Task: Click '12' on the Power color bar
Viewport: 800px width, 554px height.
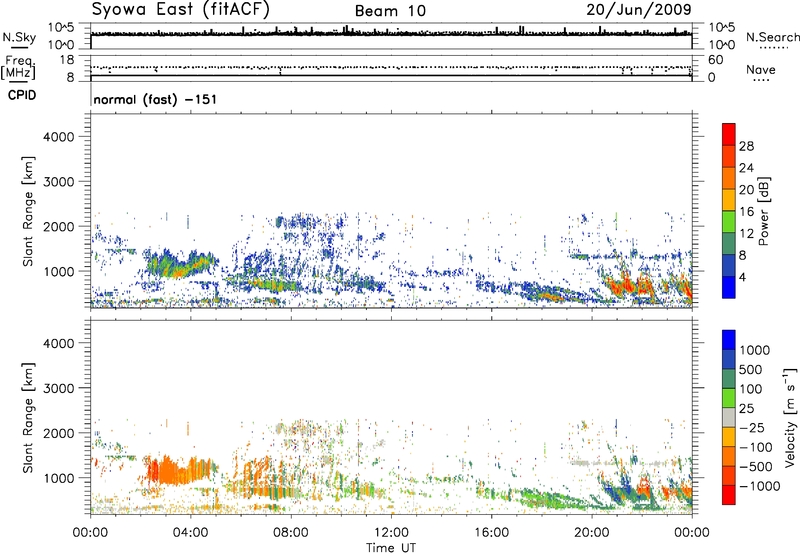Action: click(746, 234)
